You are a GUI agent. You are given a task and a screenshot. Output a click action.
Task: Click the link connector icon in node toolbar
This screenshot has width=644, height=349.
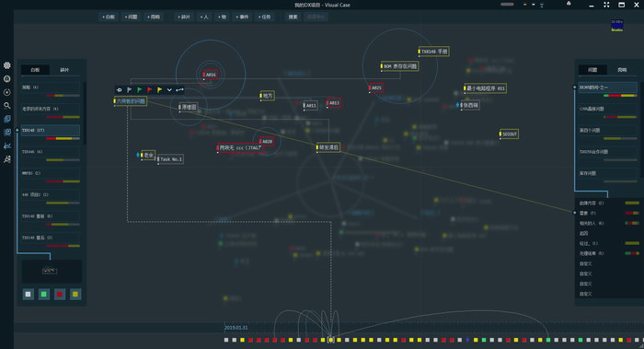179,89
